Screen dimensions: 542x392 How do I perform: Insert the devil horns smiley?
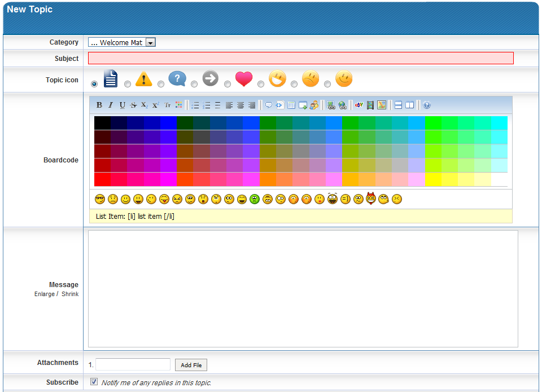click(x=371, y=199)
